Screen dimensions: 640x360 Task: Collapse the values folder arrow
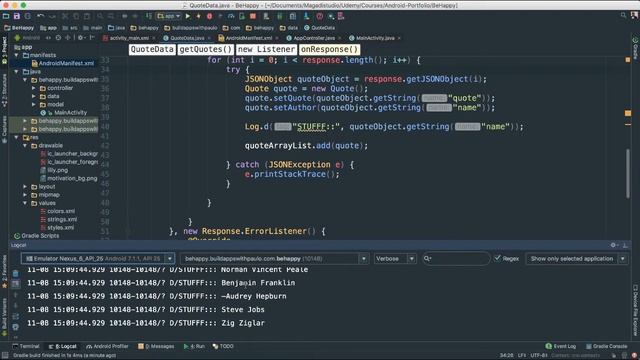tap(25, 203)
